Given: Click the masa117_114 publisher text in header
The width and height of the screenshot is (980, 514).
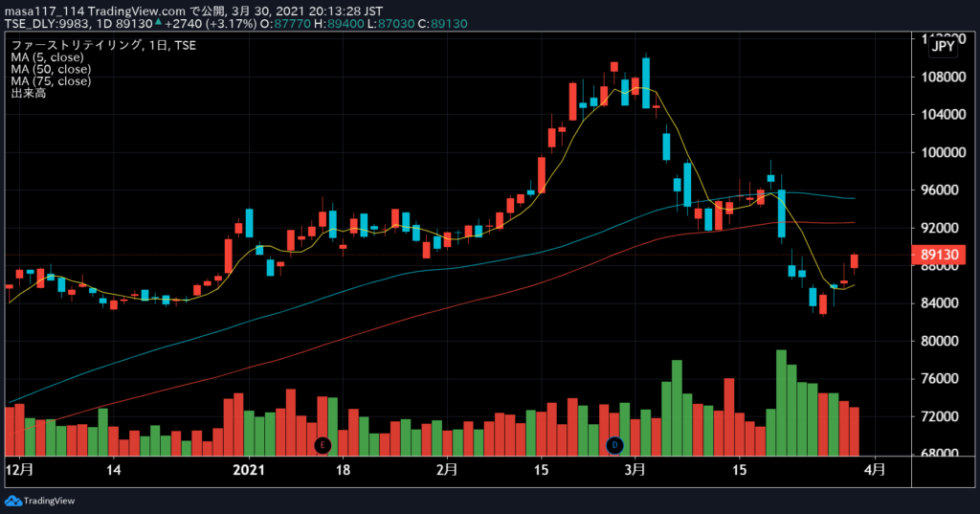Looking at the screenshot, I should coord(44,11).
